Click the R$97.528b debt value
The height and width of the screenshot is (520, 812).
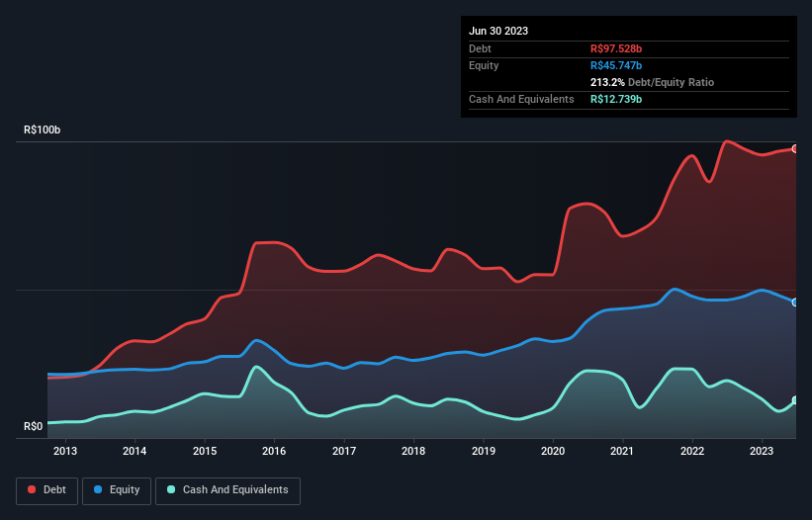pos(616,48)
